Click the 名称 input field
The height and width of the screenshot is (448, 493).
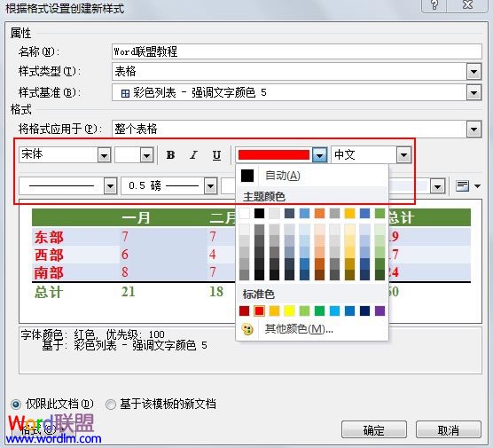(x=297, y=51)
